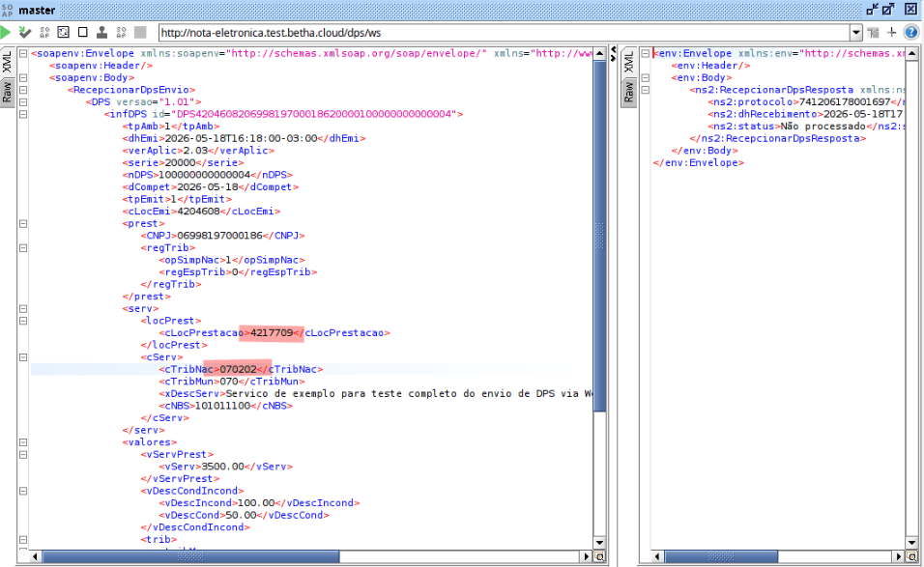924x567 pixels.
Task: Collapse the regTrib node
Action: [x=23, y=248]
